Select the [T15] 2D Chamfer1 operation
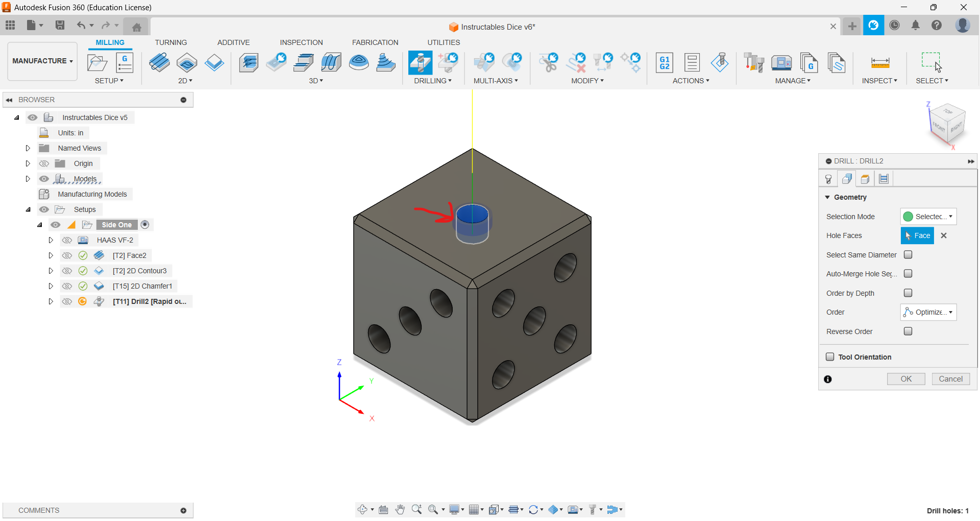Image resolution: width=980 pixels, height=521 pixels. pos(142,286)
